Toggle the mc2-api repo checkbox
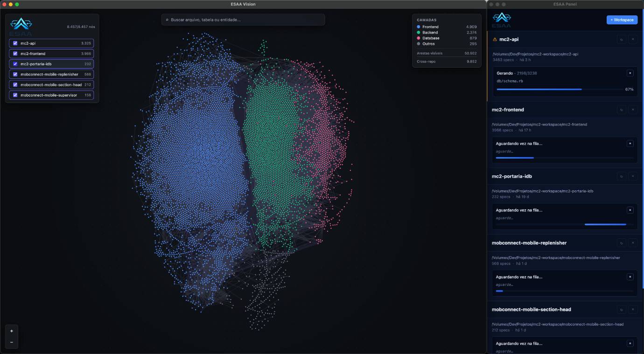Viewport: 644px width, 354px height. [x=15, y=43]
